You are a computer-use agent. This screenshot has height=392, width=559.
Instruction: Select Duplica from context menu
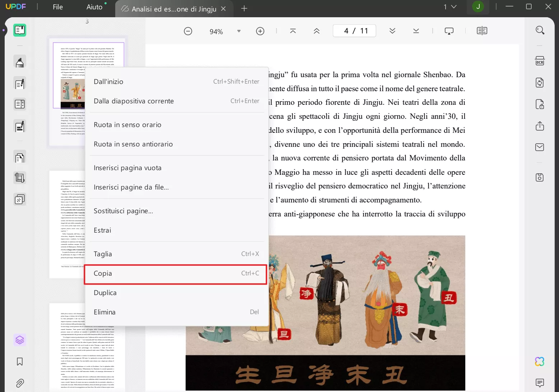pyautogui.click(x=177, y=293)
